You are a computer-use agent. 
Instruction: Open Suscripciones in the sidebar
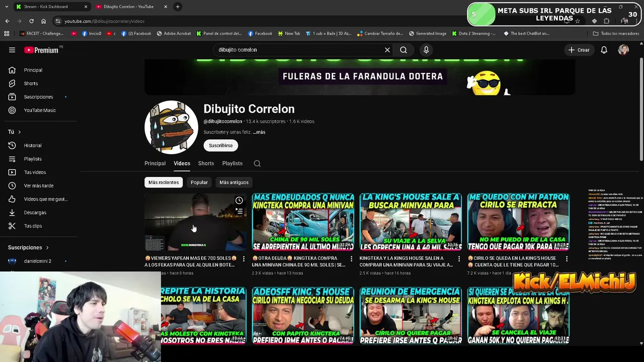38,97
